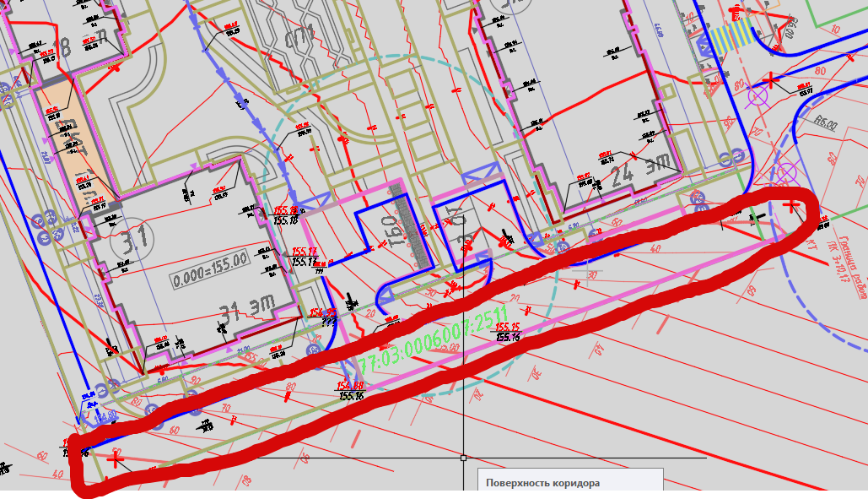The width and height of the screenshot is (868, 499).
Task: Select the yellow-blue striped crosswalk hatch
Action: pyautogui.click(x=731, y=36)
